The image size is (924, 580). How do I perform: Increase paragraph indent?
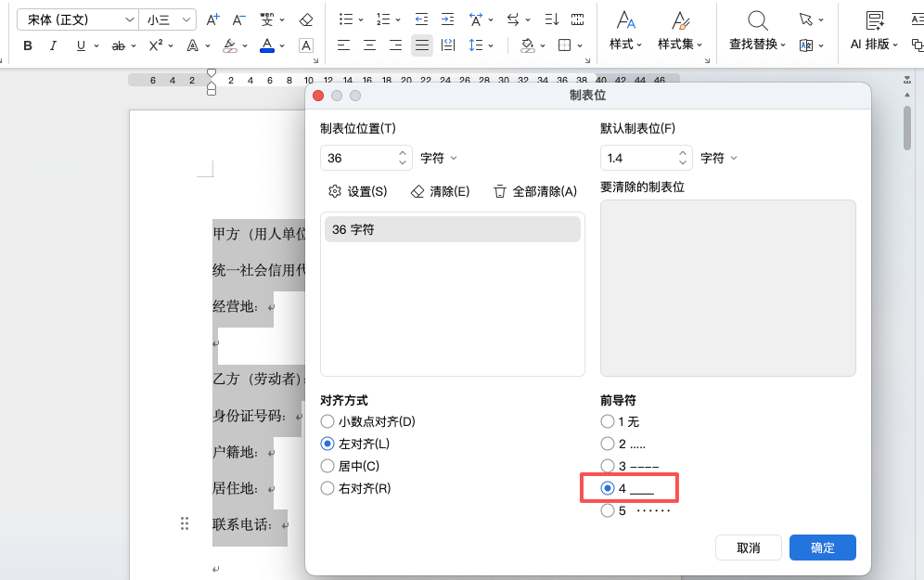pos(448,19)
